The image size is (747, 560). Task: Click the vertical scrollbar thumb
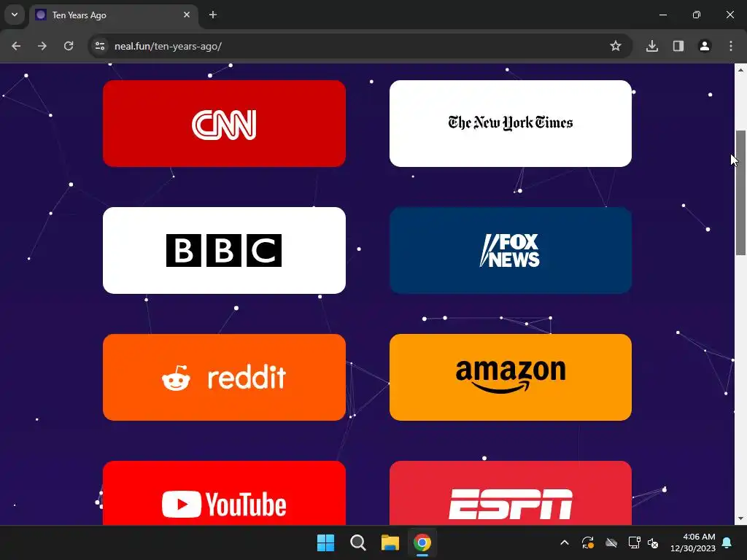[x=740, y=192]
